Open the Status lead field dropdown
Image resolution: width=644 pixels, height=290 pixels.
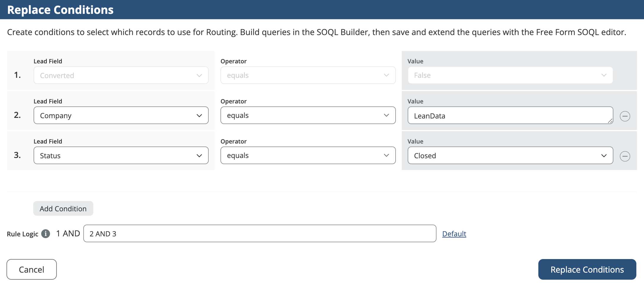121,155
